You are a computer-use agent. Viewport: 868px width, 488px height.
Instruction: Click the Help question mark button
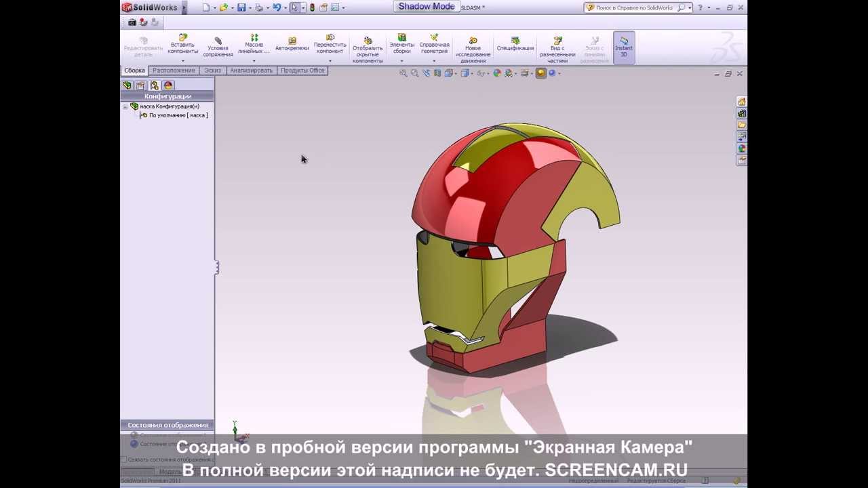(701, 7)
